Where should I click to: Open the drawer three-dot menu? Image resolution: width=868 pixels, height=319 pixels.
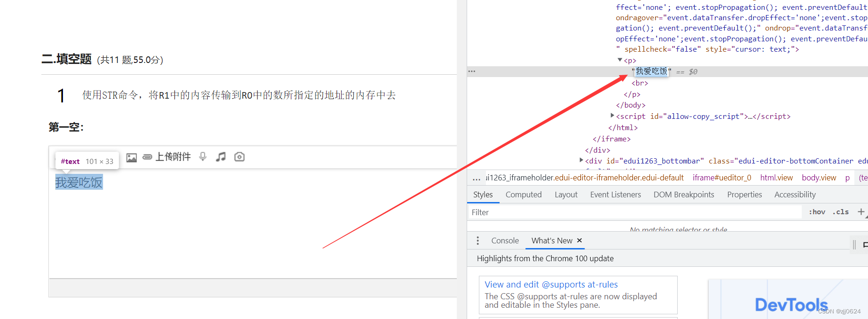(x=478, y=241)
